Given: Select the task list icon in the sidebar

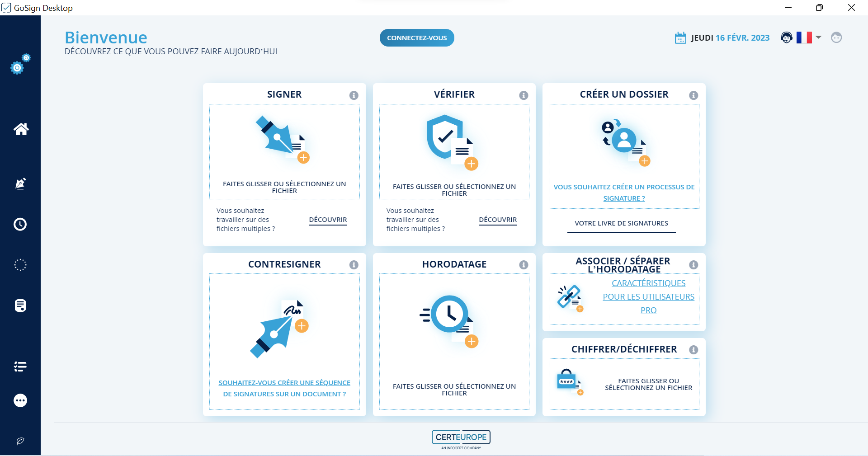Looking at the screenshot, I should pyautogui.click(x=20, y=367).
